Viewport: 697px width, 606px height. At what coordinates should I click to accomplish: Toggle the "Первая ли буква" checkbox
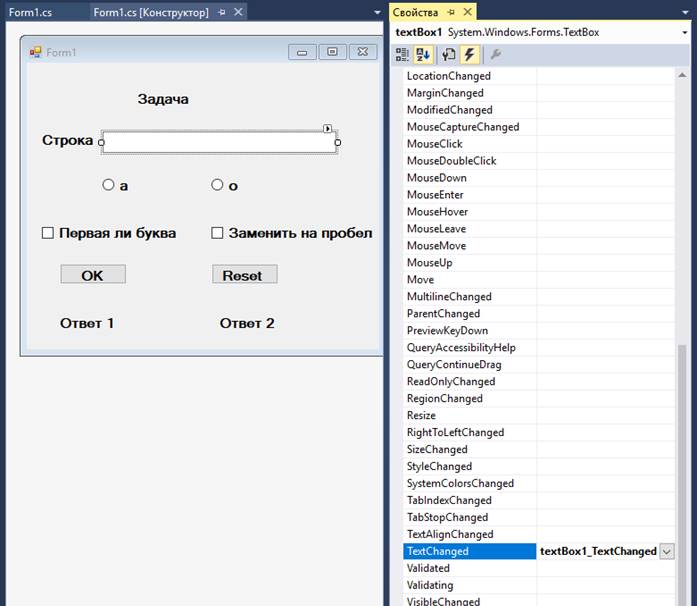[47, 233]
